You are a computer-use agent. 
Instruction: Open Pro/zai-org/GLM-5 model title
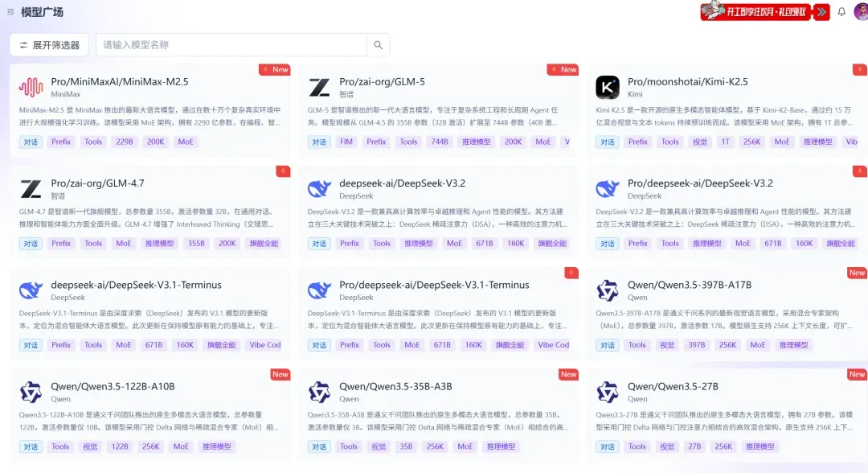click(382, 82)
